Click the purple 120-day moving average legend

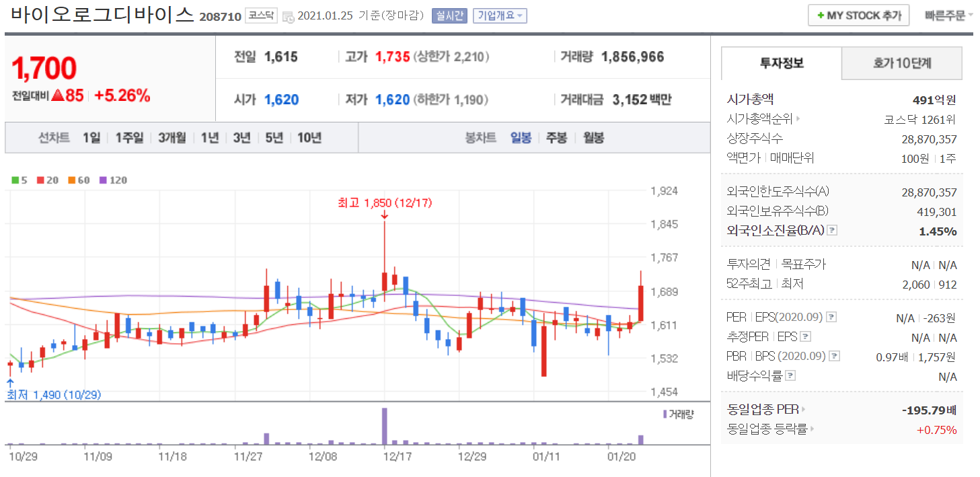(x=113, y=180)
